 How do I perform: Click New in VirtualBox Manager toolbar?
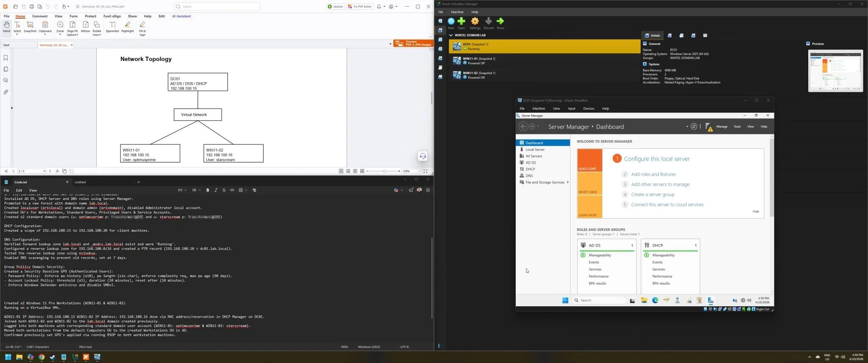[451, 23]
